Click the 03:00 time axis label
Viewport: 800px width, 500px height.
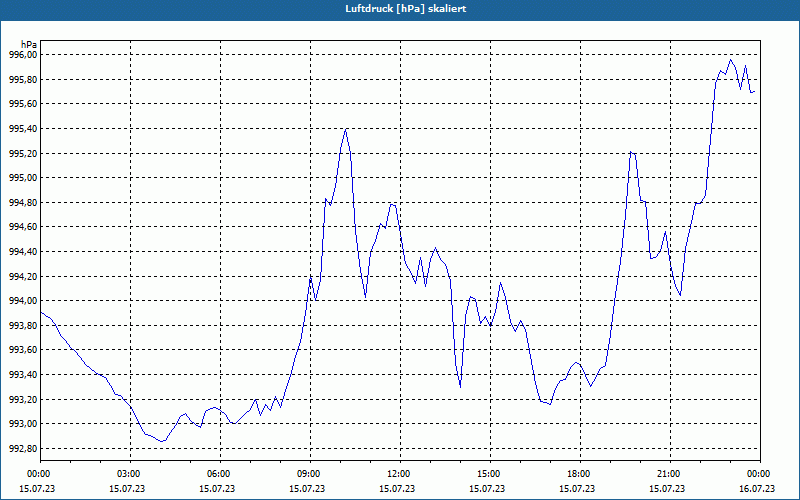click(131, 474)
